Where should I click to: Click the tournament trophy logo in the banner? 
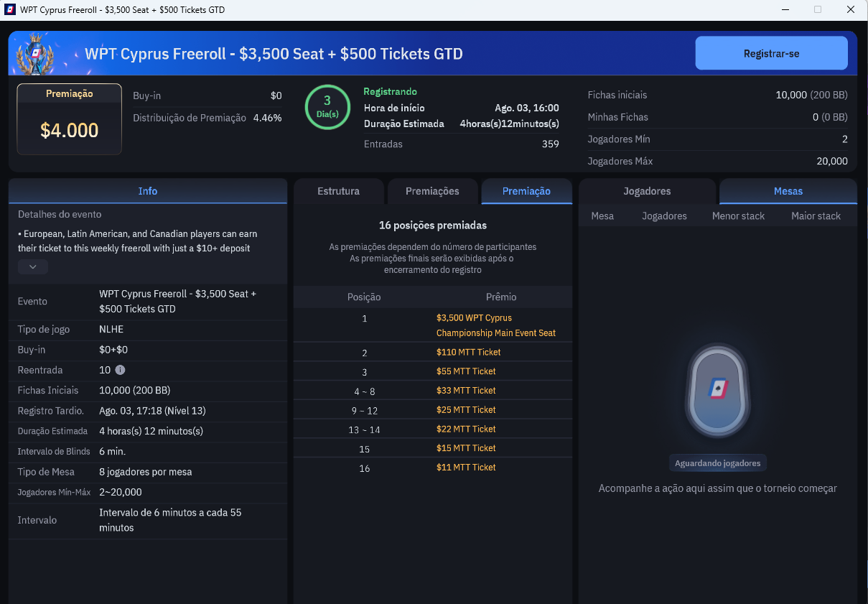pyautogui.click(x=35, y=54)
